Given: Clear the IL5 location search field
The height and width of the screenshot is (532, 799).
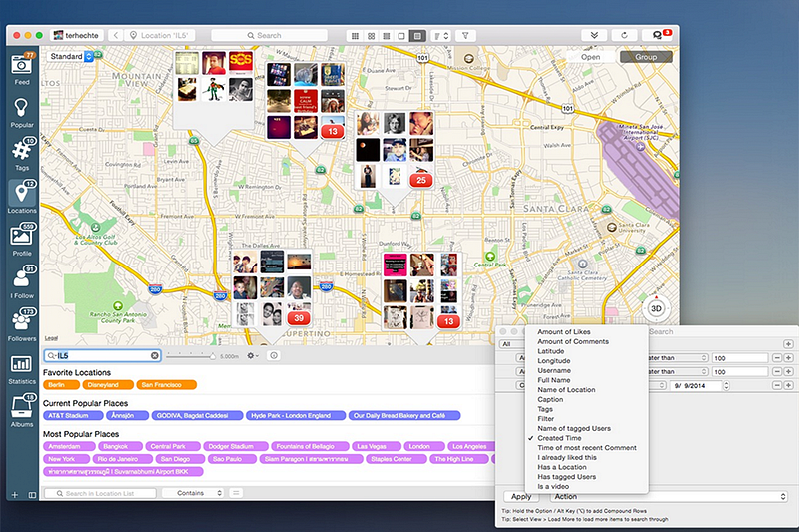Looking at the screenshot, I should [x=155, y=356].
